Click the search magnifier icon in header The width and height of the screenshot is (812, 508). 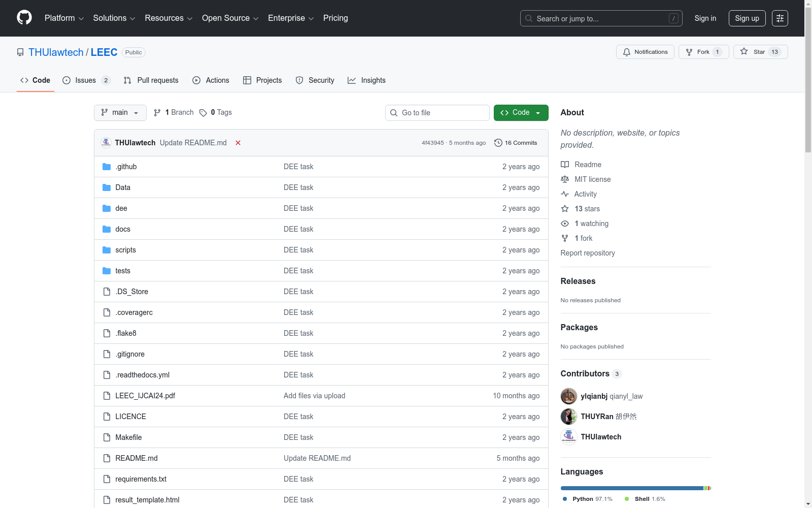click(529, 18)
